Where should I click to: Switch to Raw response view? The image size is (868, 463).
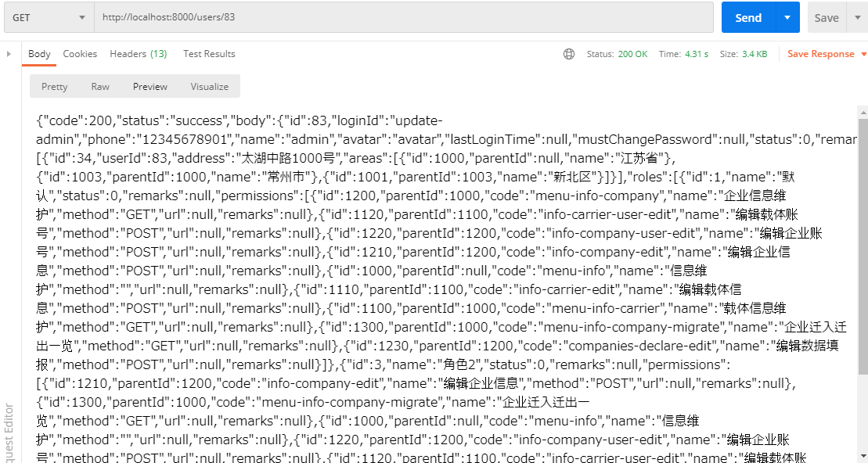100,87
